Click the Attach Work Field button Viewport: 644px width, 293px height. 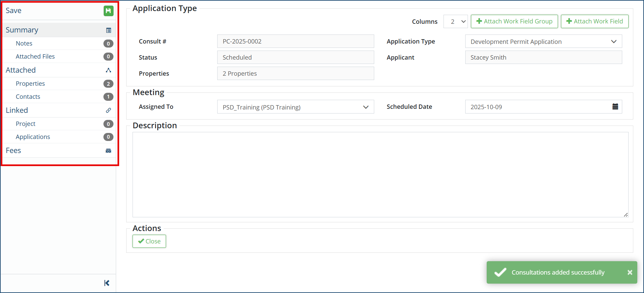tap(594, 21)
